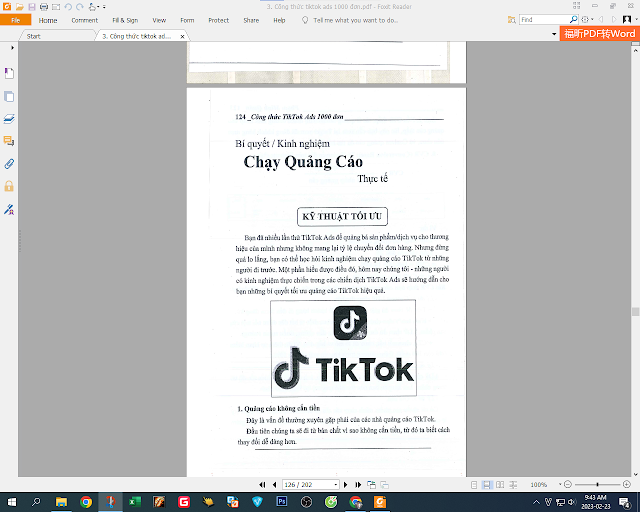Open the page number dropdown arrow

tap(336, 485)
